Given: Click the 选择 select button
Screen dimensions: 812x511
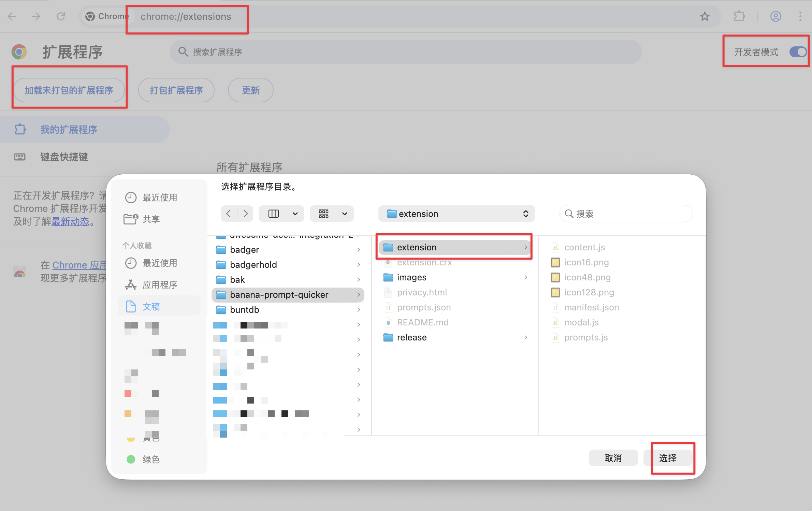Looking at the screenshot, I should coord(668,458).
